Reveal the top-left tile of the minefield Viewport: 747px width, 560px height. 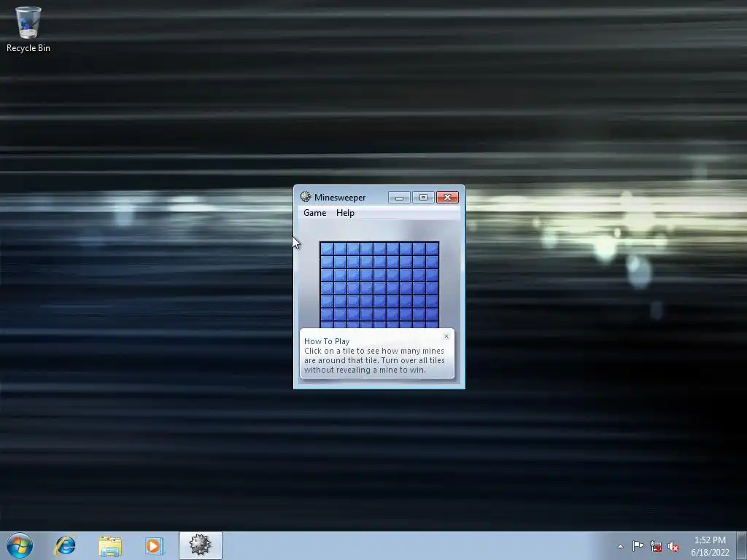(x=327, y=249)
